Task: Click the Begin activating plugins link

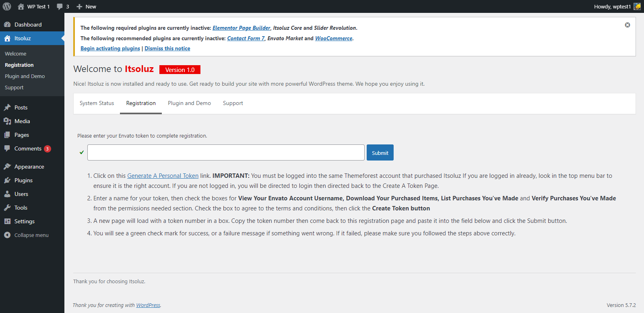Action: point(110,48)
